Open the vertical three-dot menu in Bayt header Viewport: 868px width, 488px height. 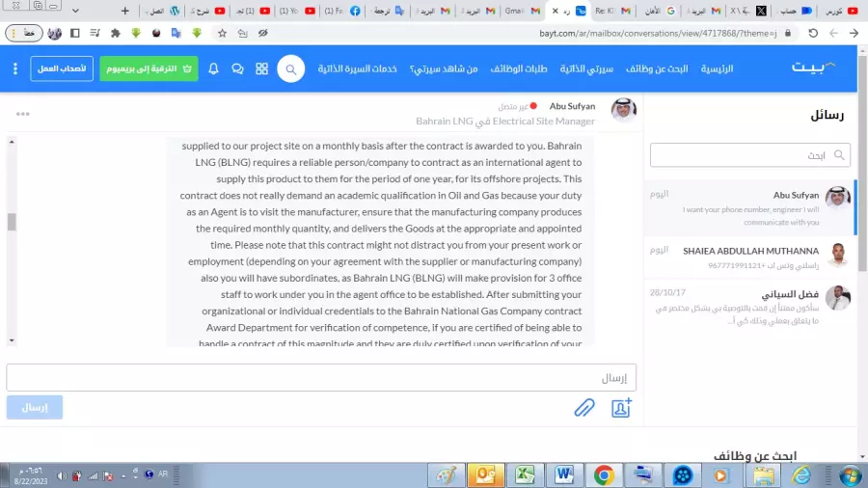point(15,68)
